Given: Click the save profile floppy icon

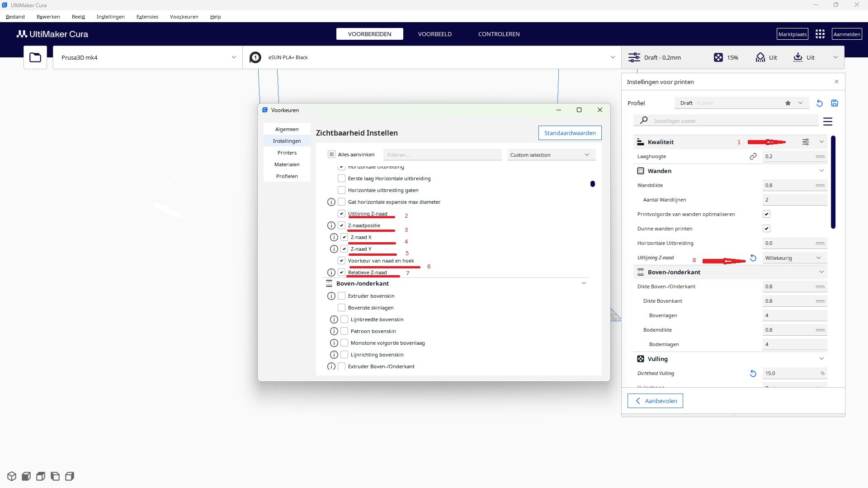Looking at the screenshot, I should 835,103.
